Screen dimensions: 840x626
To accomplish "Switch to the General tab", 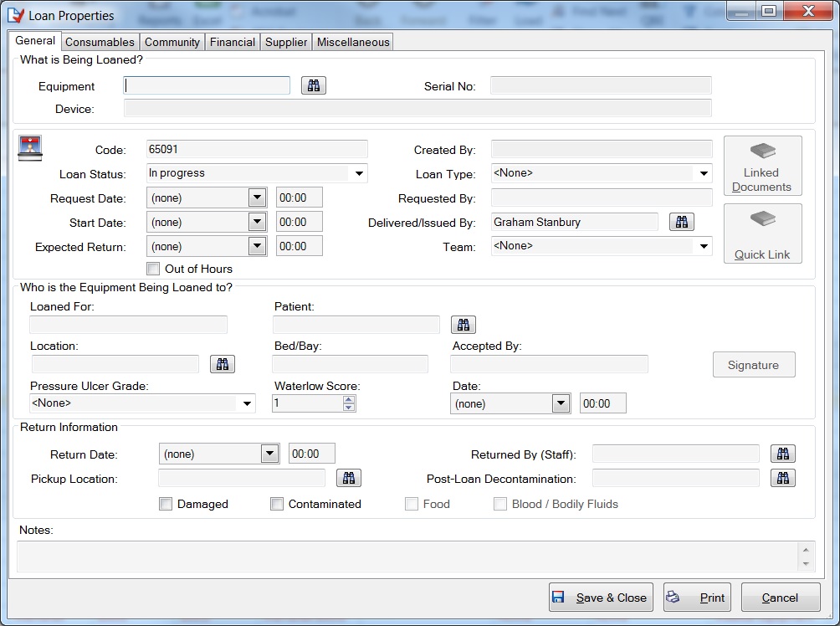I will tap(35, 41).
